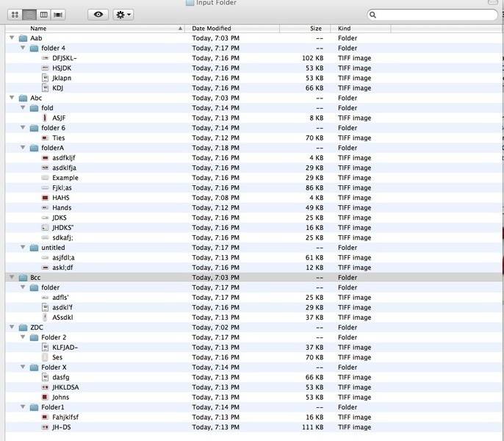The image size is (504, 441).
Task: Sort by the Size column header
Action: (x=305, y=28)
